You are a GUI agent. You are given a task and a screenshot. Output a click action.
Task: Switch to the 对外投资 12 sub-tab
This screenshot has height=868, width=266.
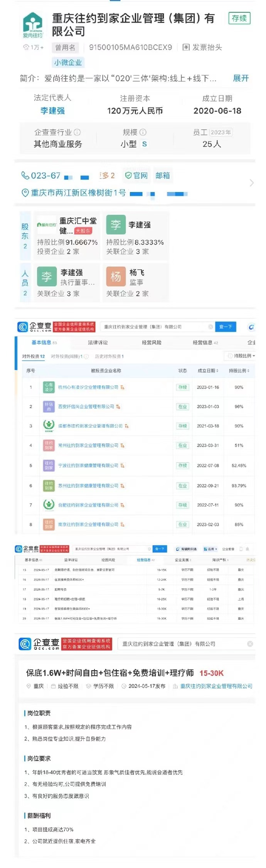[34, 356]
